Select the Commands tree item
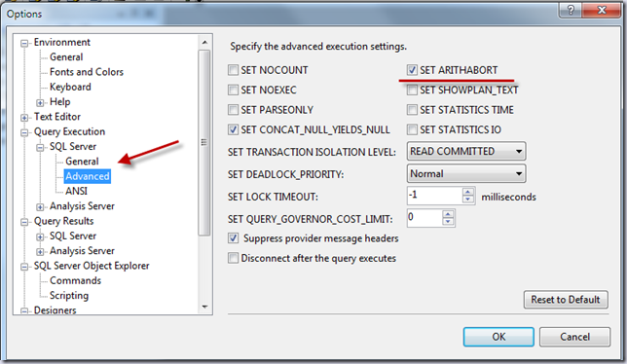Viewport: 627px width, 364px height. tap(75, 280)
